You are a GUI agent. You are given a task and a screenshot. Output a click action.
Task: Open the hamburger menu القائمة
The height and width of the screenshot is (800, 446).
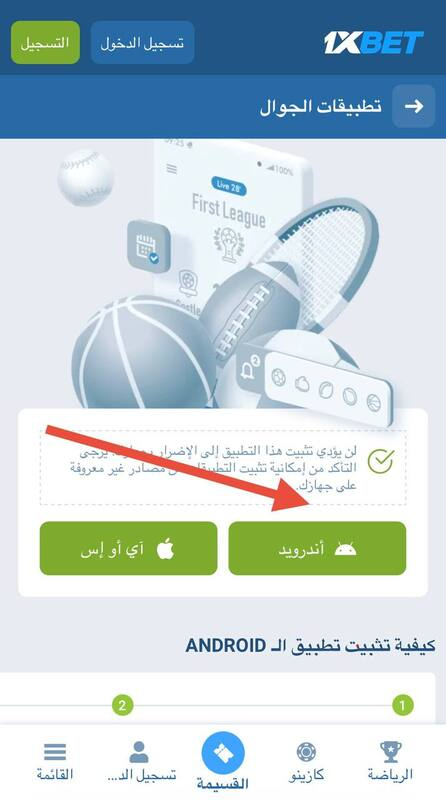point(55,762)
